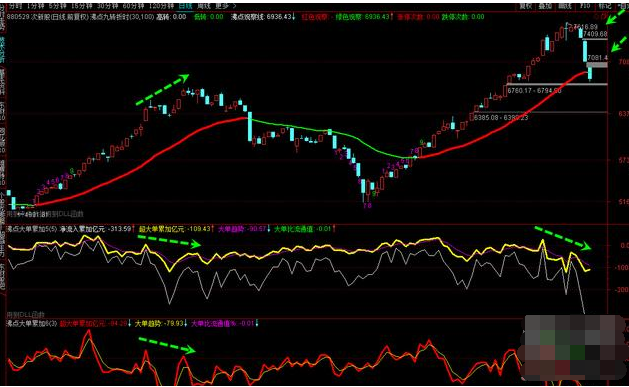
Task: Click the 6760.17 - 6794 gap label
Action: click(x=534, y=91)
